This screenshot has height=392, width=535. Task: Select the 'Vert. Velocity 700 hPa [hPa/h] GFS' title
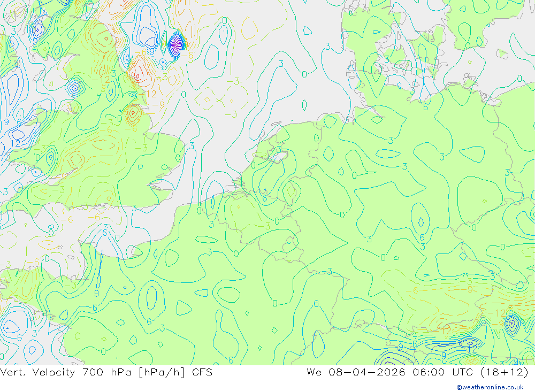(x=106, y=372)
